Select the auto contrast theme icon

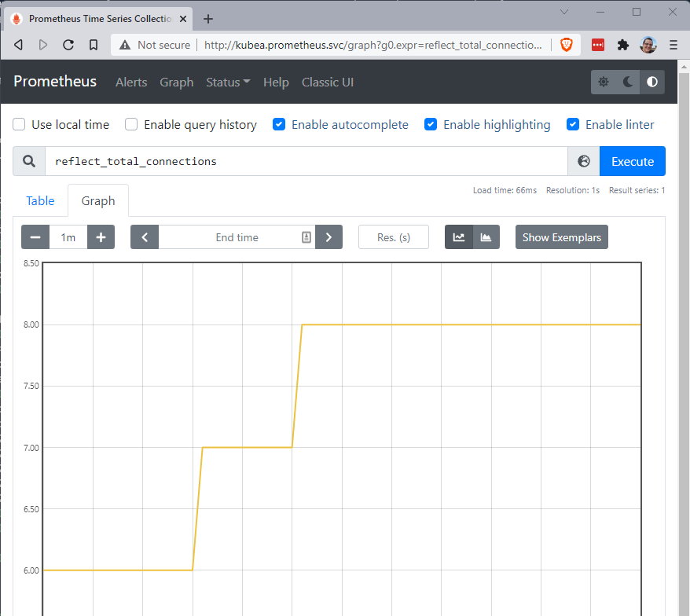pyautogui.click(x=652, y=82)
